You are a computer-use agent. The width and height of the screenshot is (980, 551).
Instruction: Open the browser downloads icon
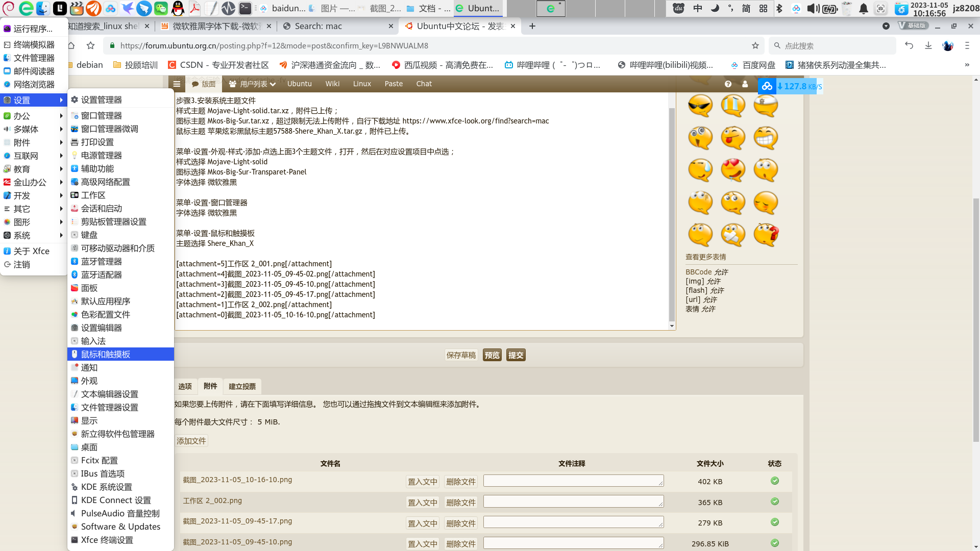pyautogui.click(x=928, y=45)
